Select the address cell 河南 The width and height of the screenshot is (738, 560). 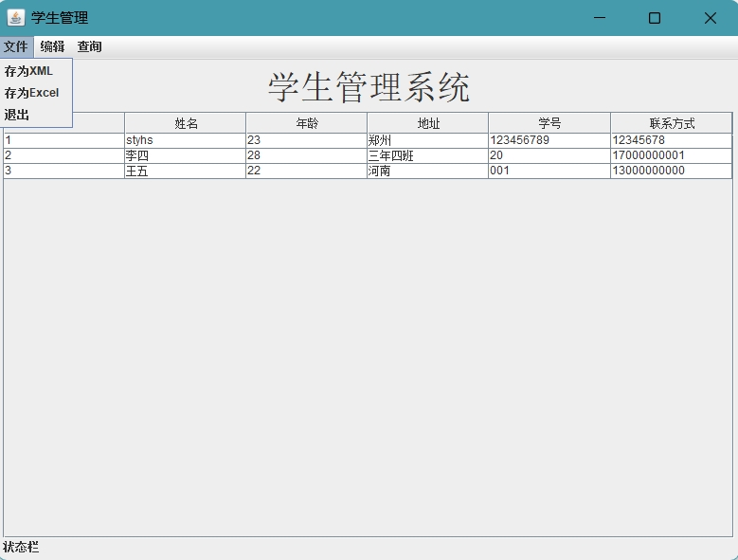tap(428, 171)
